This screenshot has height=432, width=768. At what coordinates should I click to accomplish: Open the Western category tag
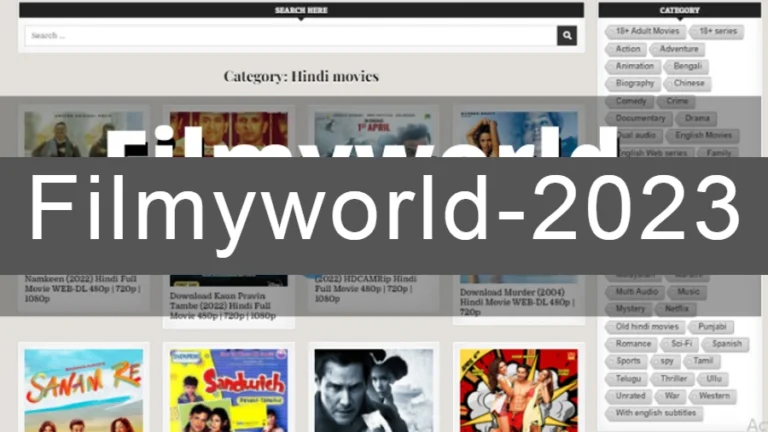click(713, 396)
